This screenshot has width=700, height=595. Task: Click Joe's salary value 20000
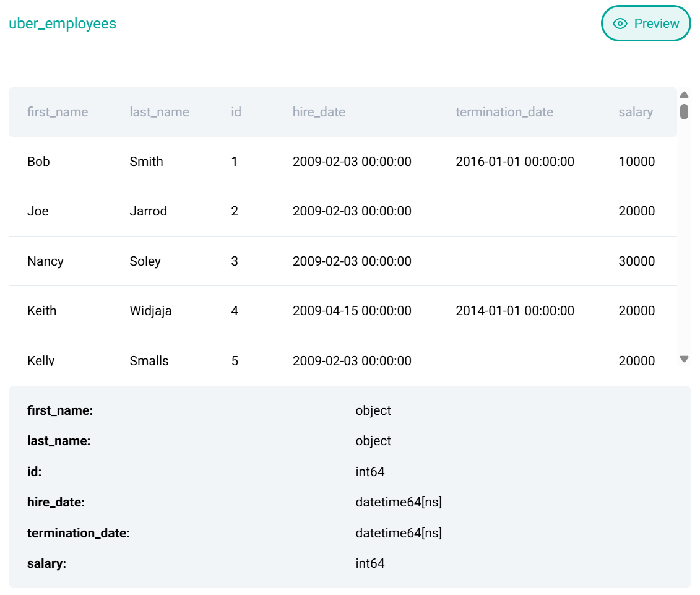(x=637, y=211)
